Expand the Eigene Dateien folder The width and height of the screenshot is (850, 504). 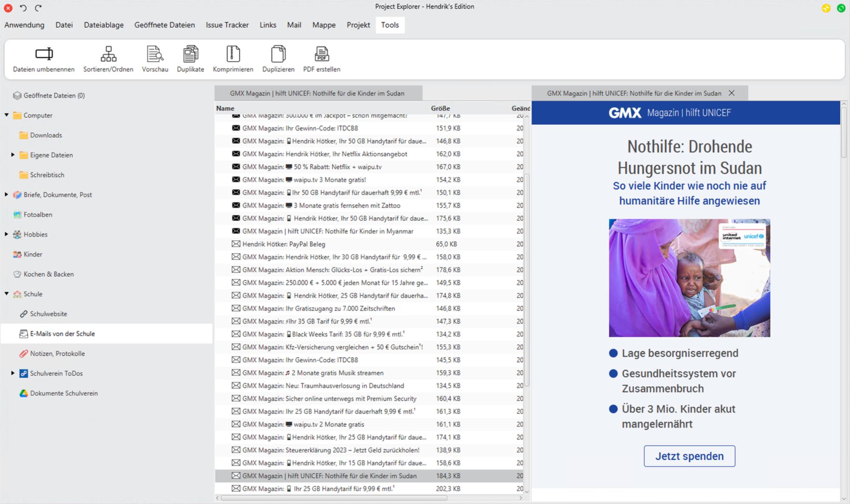point(13,155)
